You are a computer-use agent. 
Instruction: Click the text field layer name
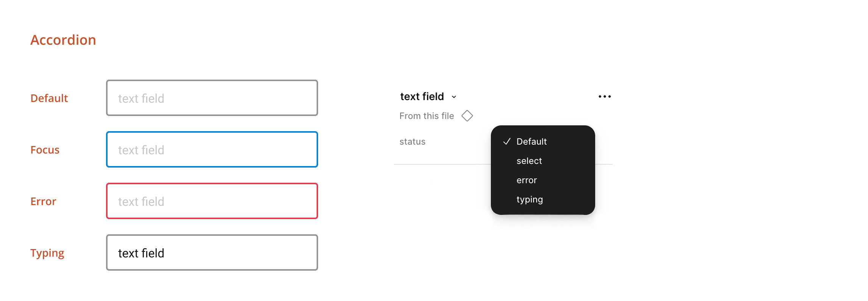(x=422, y=96)
